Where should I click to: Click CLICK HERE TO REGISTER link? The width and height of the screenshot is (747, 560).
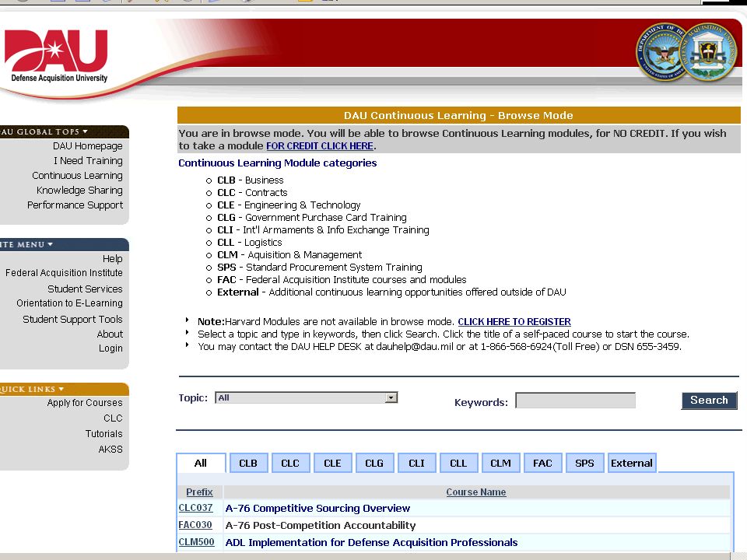[514, 322]
